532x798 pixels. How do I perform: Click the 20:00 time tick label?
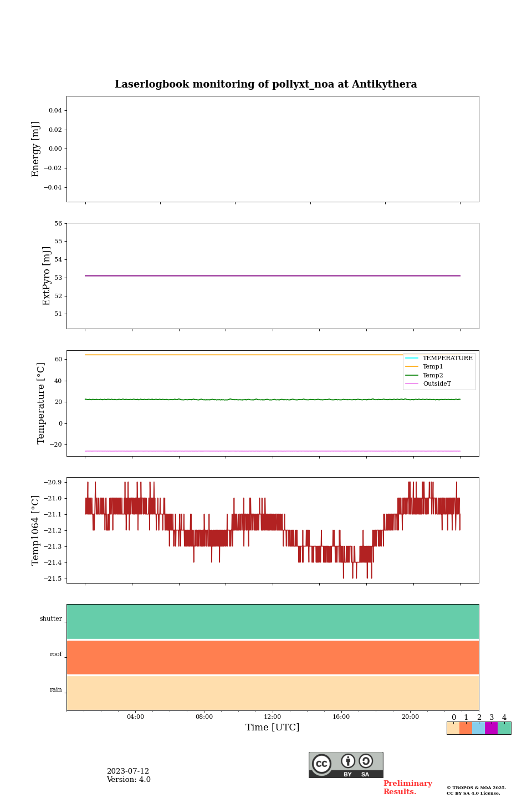pyautogui.click(x=410, y=717)
